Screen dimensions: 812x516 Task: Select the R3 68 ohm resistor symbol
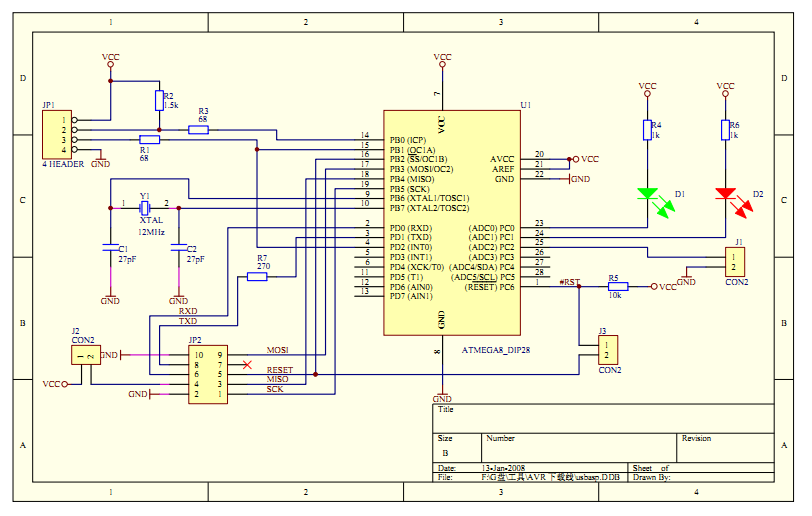[x=198, y=130]
